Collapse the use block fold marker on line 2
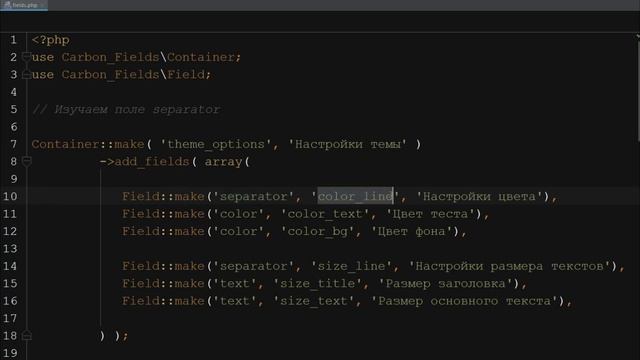 (27, 57)
